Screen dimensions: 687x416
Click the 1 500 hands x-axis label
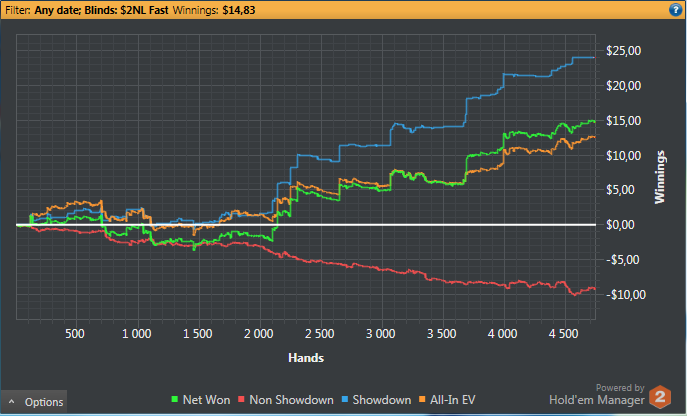[198, 334]
